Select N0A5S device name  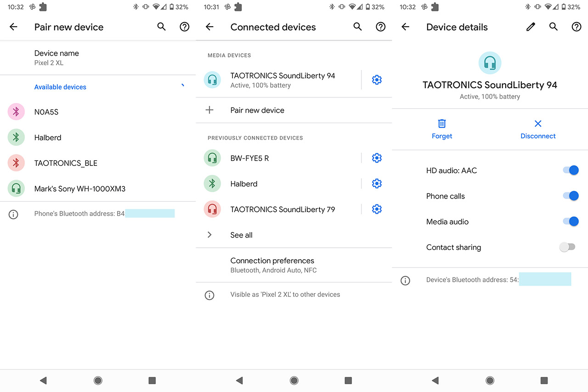[x=46, y=112]
